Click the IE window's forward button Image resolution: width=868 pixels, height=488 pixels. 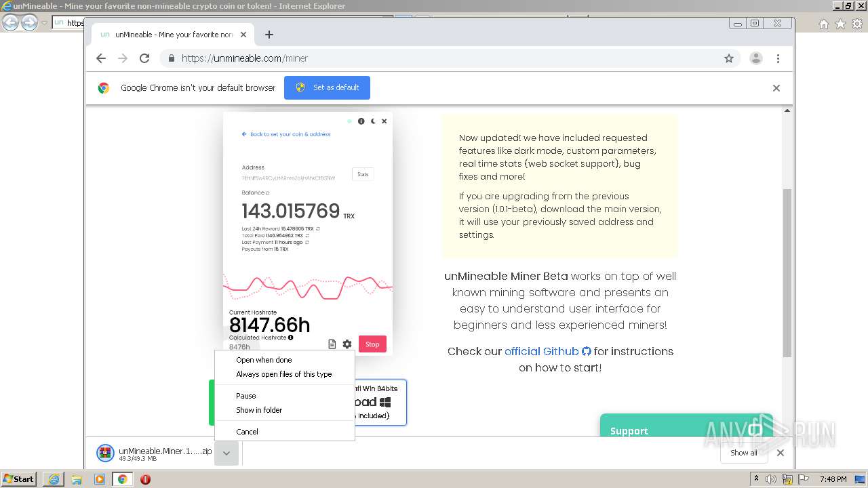click(29, 22)
